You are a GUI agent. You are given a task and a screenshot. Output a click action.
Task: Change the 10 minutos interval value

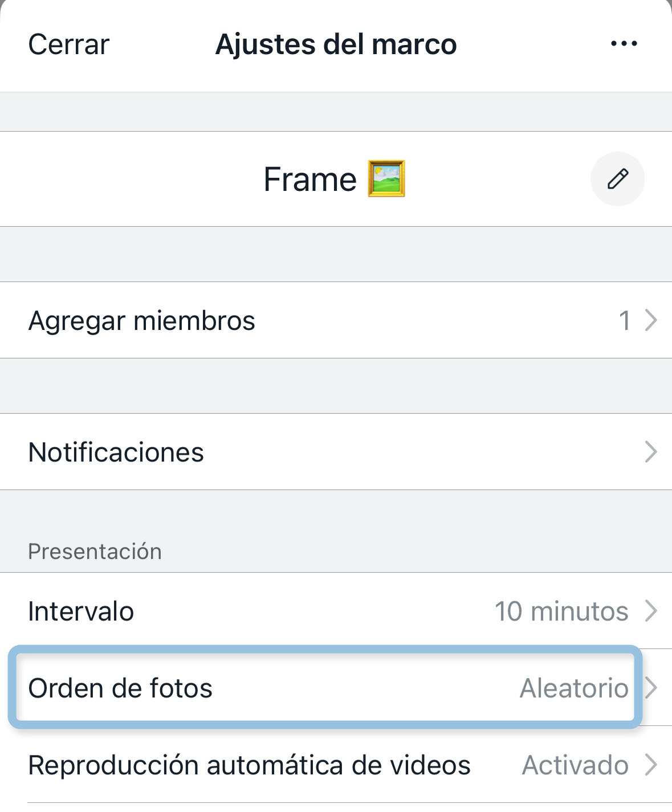click(x=561, y=611)
